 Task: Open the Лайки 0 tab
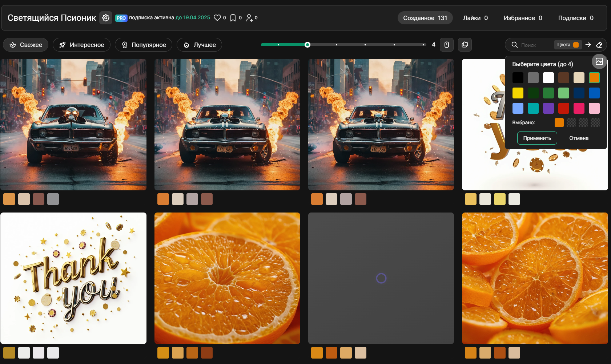[x=475, y=18]
